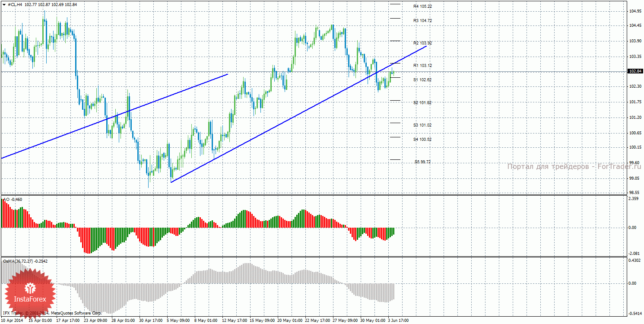Click the OsMA(36,72,27) indicator label
Image resolution: width=644 pixels, height=324 pixels.
click(x=25, y=261)
